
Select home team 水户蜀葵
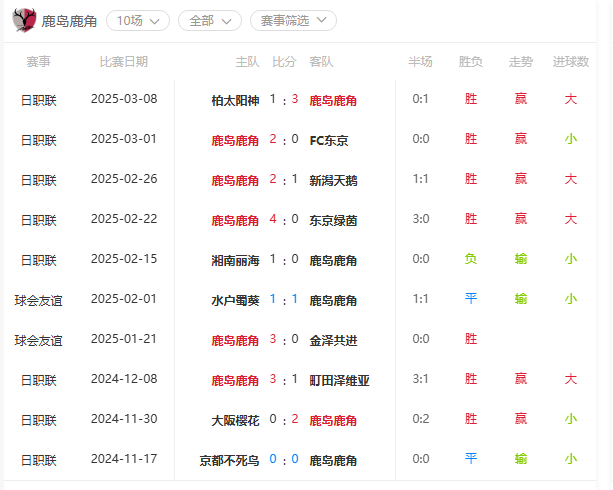pyautogui.click(x=235, y=300)
